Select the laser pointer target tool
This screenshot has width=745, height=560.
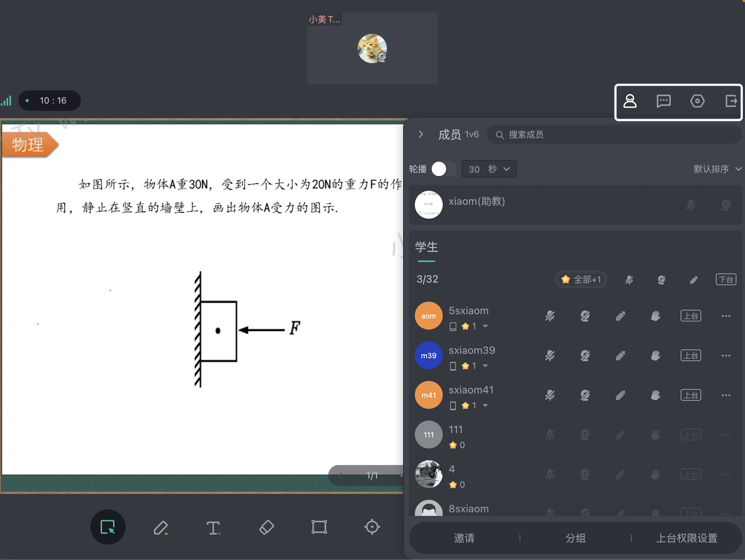pyautogui.click(x=372, y=527)
